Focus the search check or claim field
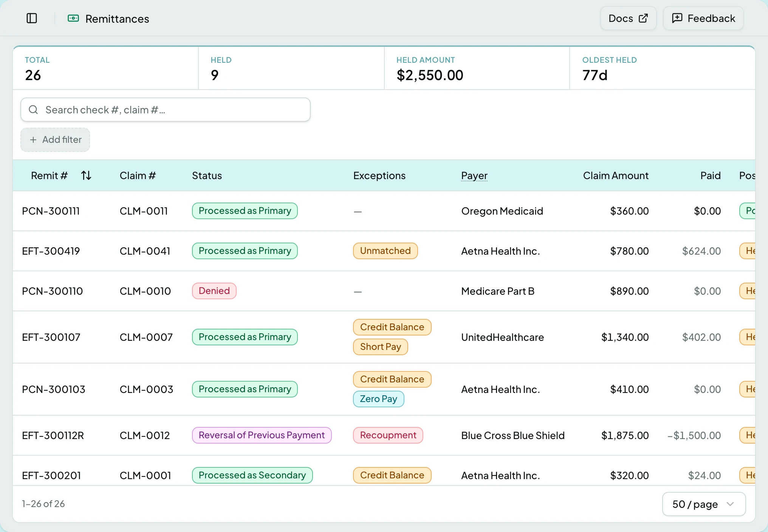The image size is (768, 532). click(x=166, y=110)
